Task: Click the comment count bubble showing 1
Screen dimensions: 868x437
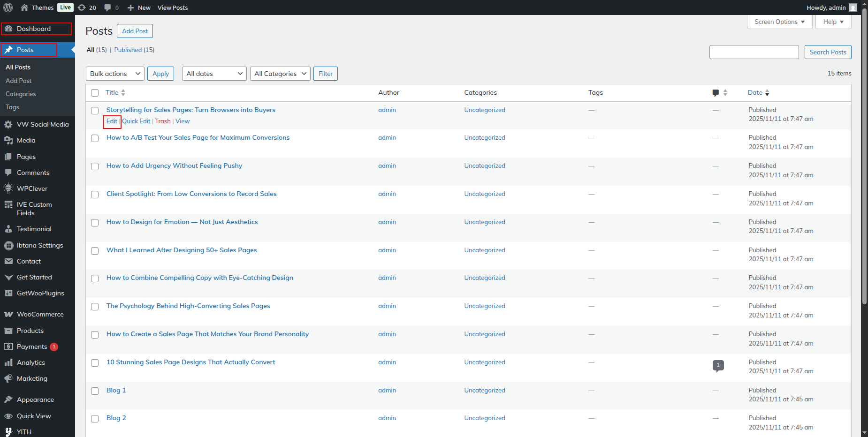Action: 718,365
